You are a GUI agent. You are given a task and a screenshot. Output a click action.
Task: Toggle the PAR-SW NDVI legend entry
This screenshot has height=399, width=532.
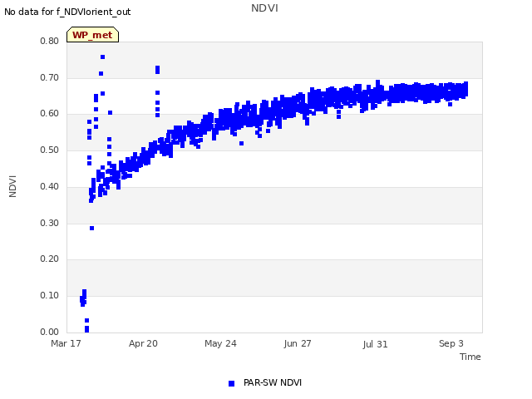tap(265, 382)
